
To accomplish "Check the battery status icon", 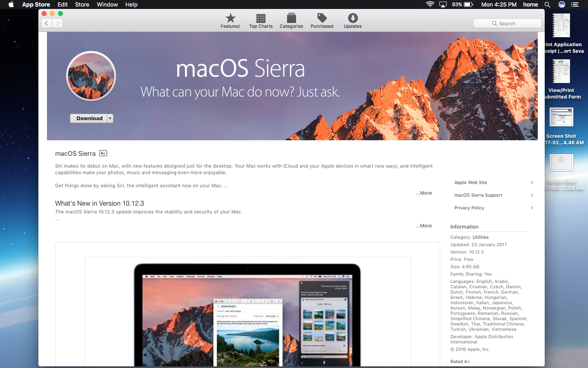I will (x=468, y=4).
